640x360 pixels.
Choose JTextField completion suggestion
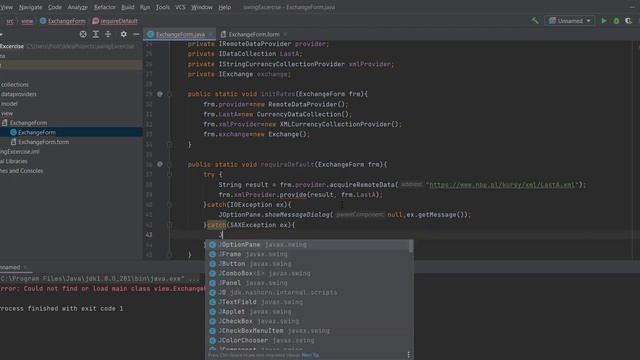pos(308,302)
